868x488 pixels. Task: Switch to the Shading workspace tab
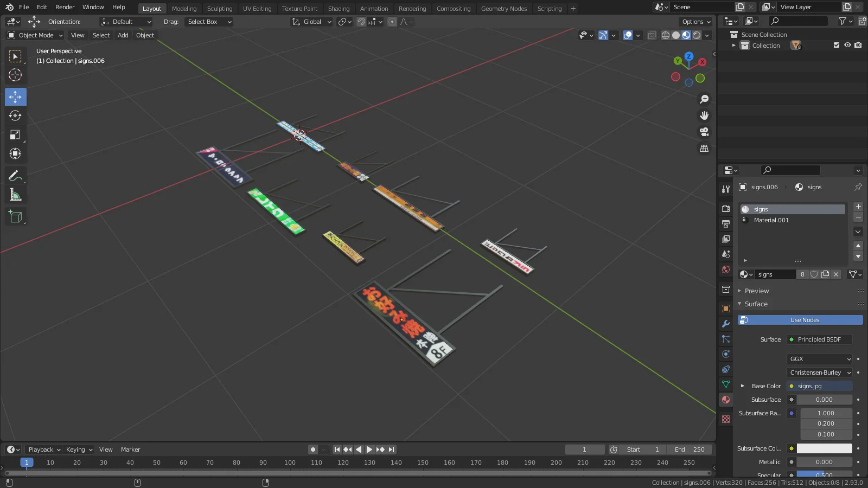[339, 9]
